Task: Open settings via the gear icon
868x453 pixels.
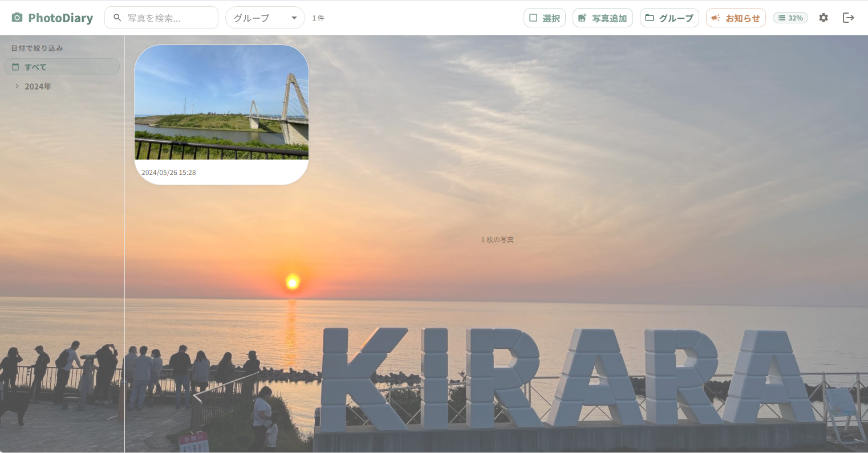Action: click(824, 18)
